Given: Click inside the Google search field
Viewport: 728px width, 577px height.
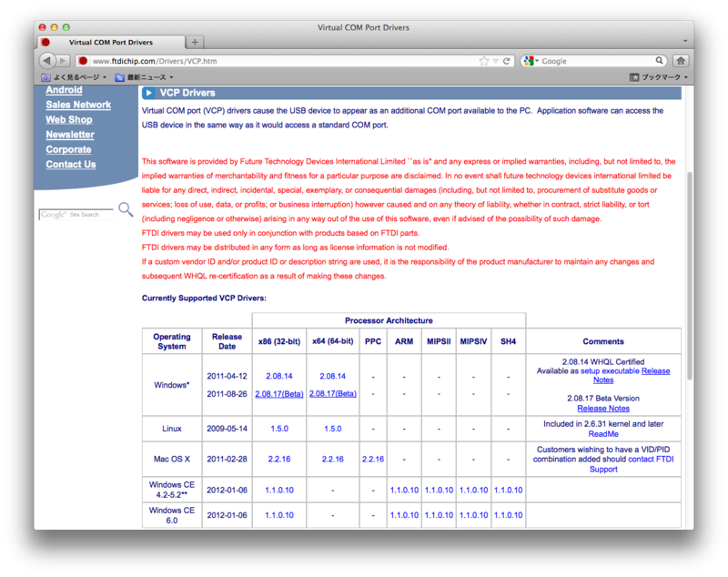Looking at the screenshot, I should pos(597,61).
